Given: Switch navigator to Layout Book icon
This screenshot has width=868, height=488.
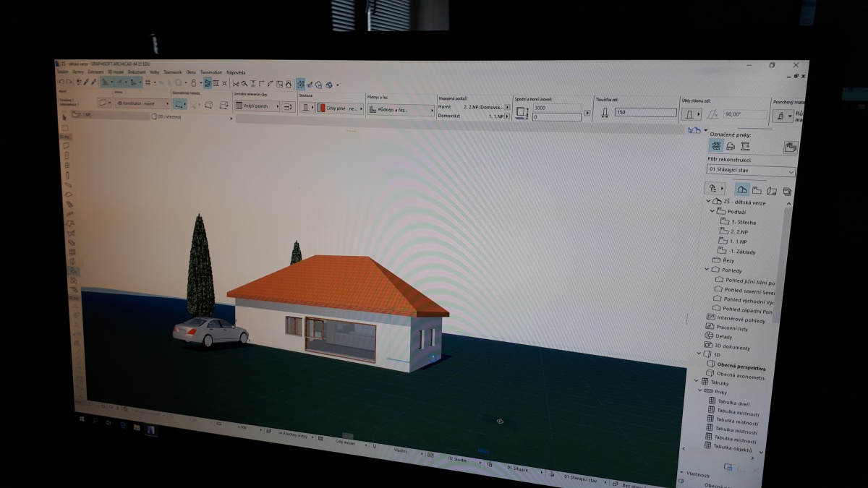Looking at the screenshot, I should [772, 191].
